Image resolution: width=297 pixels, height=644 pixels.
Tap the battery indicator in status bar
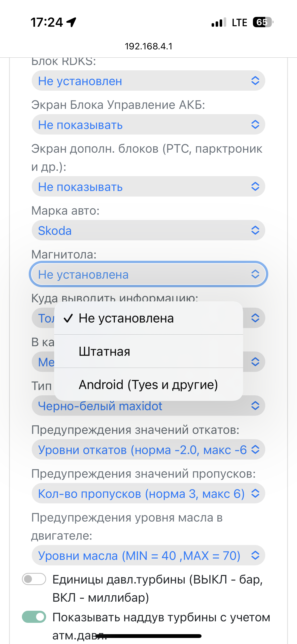(263, 22)
